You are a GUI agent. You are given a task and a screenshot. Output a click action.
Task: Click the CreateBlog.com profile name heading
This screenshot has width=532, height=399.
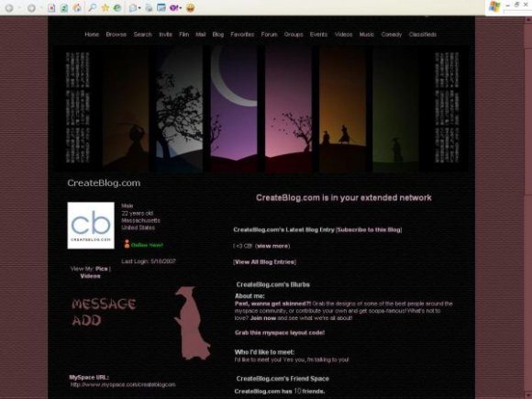coord(104,183)
